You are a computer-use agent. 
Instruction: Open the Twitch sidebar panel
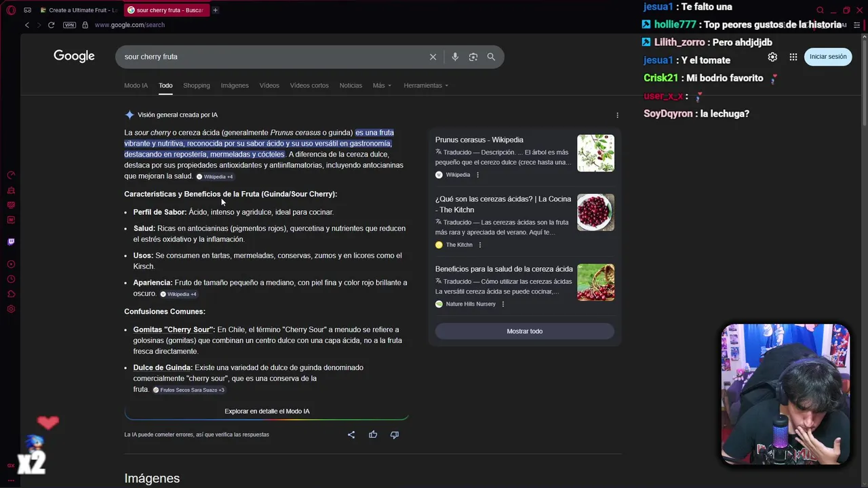(x=11, y=241)
